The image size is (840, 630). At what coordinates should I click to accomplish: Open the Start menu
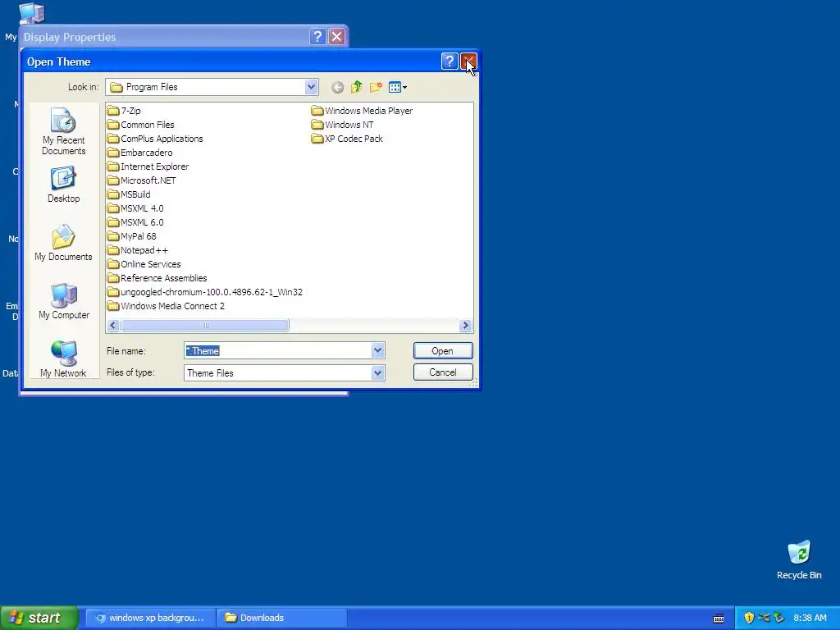[39, 618]
